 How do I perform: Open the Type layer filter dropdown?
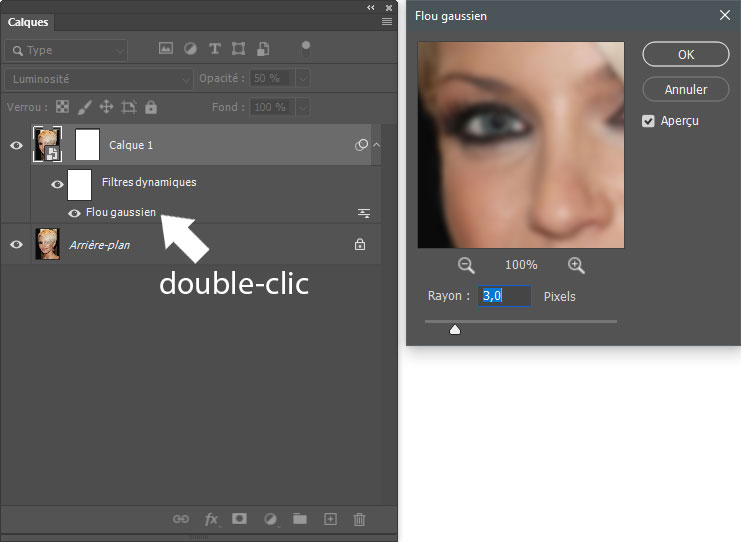pyautogui.click(x=66, y=50)
